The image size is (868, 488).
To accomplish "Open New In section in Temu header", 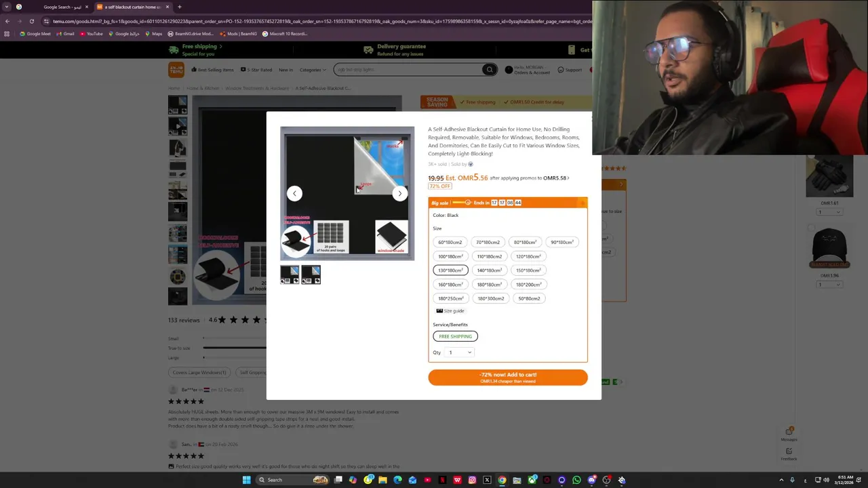I will (x=285, y=70).
